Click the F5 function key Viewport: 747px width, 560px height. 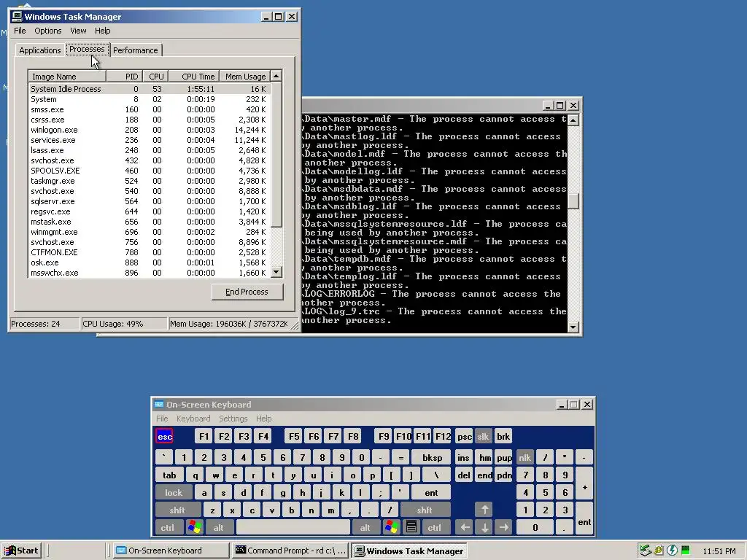(294, 437)
